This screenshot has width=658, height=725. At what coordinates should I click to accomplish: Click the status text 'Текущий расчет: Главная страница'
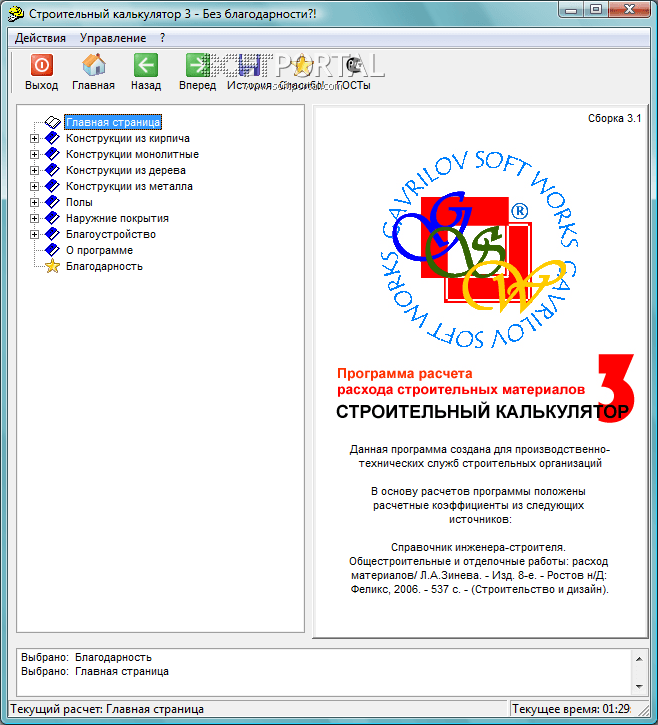[x=107, y=709]
